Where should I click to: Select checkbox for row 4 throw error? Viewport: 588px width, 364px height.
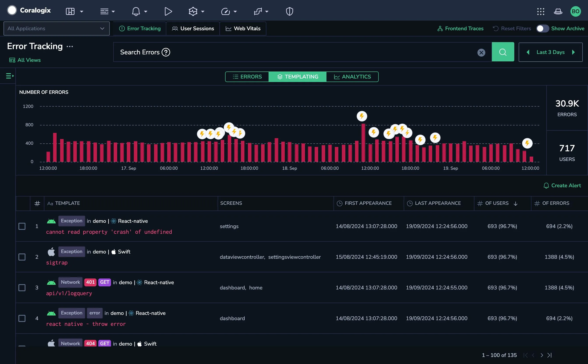(22, 318)
